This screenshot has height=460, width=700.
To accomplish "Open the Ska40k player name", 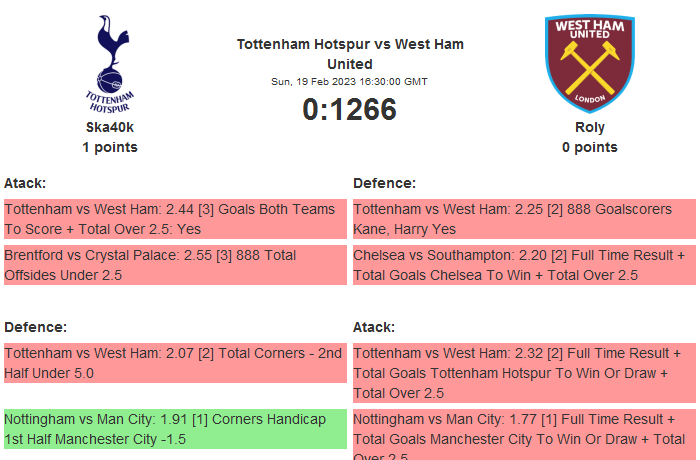I will click(110, 127).
